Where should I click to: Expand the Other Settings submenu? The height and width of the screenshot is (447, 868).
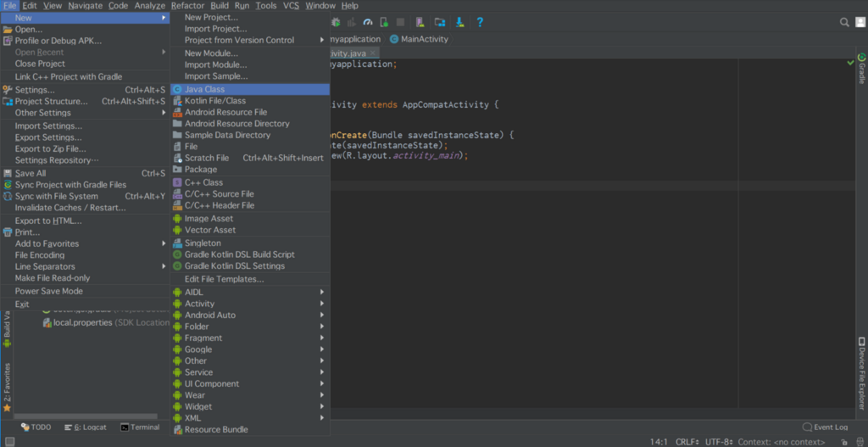pyautogui.click(x=85, y=113)
